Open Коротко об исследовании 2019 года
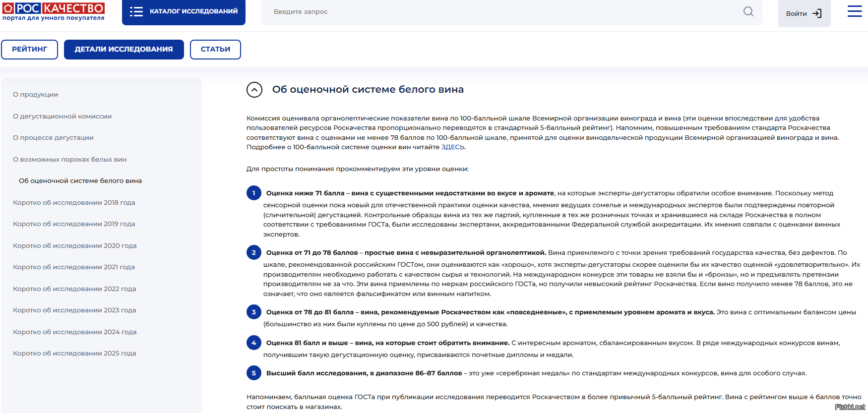Screen dimensions: 868x413 (74, 224)
